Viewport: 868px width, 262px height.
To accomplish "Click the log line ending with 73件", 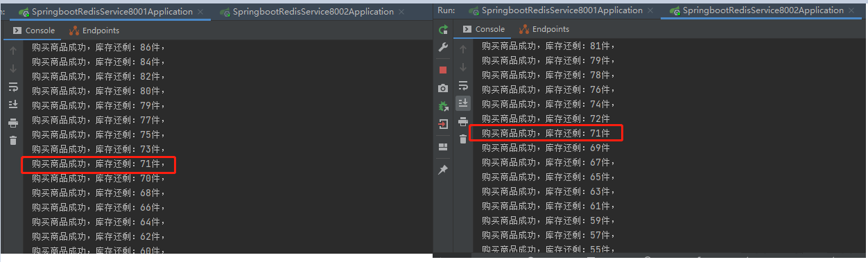I will click(x=98, y=150).
